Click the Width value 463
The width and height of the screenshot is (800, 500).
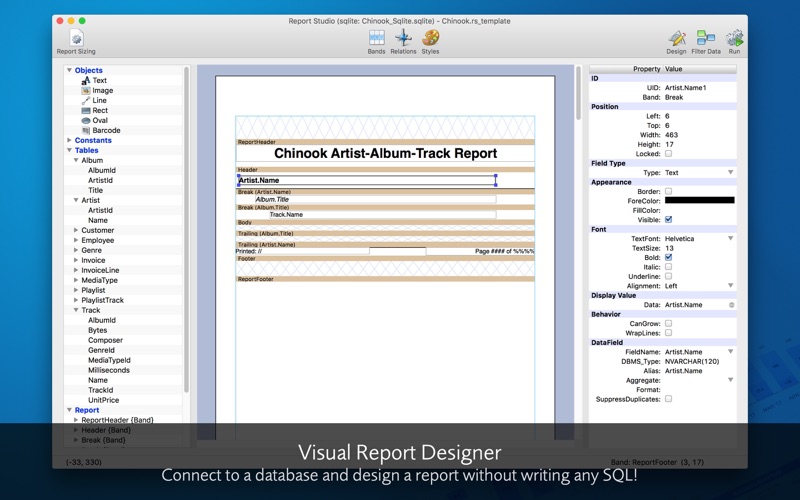point(671,135)
